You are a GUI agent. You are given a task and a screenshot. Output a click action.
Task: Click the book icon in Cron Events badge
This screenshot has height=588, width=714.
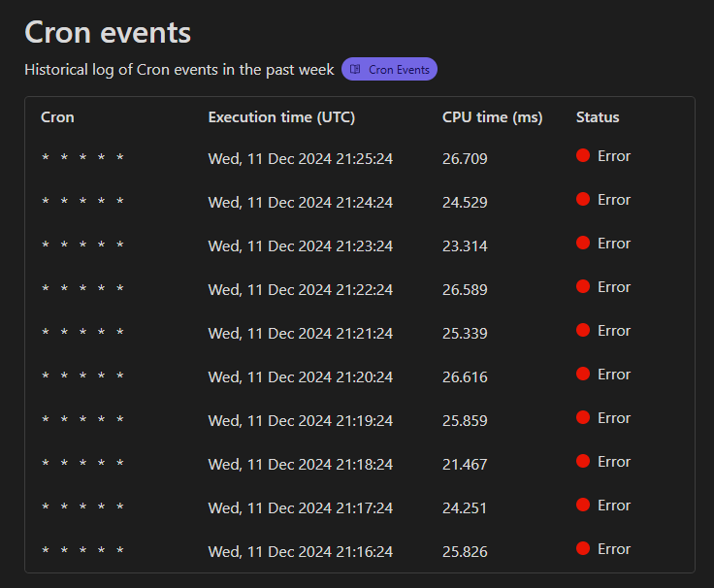tap(356, 70)
